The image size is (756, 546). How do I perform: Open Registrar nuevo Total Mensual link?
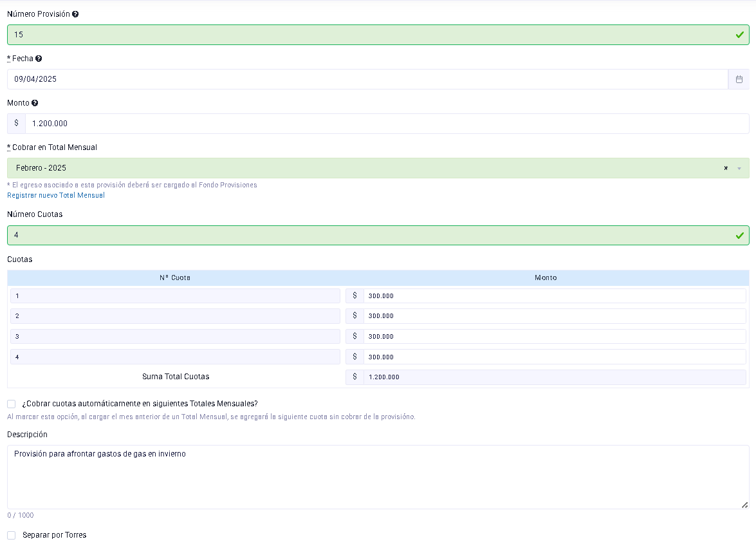(56, 195)
